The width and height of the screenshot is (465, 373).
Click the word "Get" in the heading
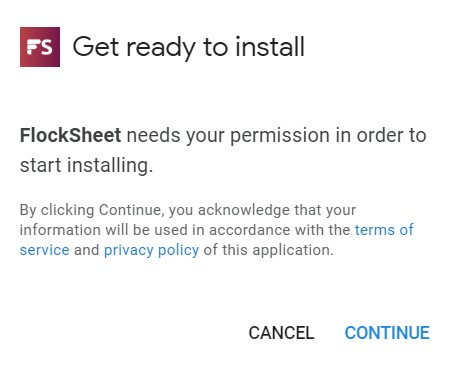(x=95, y=47)
